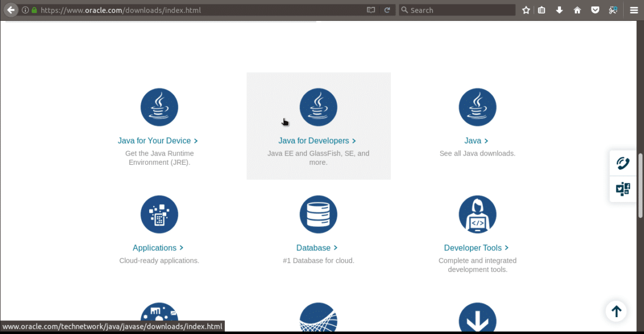Viewport: 644px width, 334px height.
Task: Open the Java for Developers link
Action: [x=317, y=140]
